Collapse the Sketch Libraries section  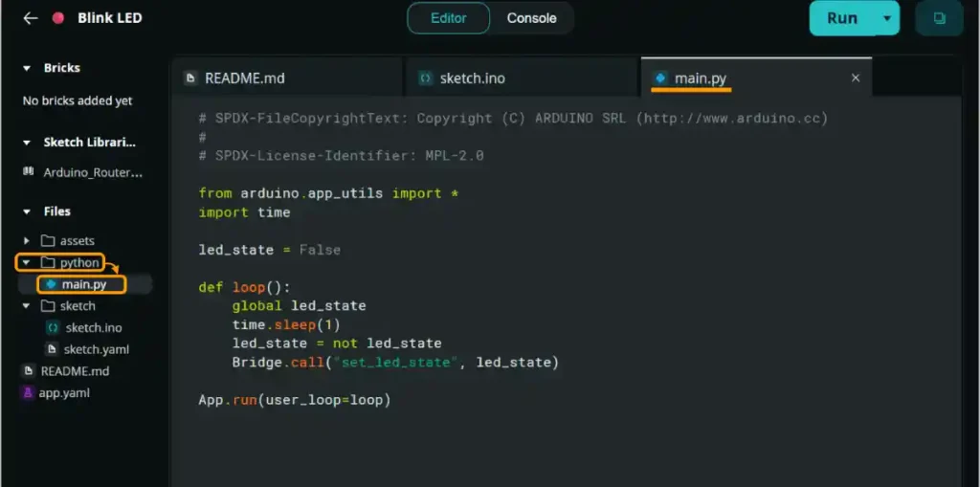pyautogui.click(x=27, y=143)
